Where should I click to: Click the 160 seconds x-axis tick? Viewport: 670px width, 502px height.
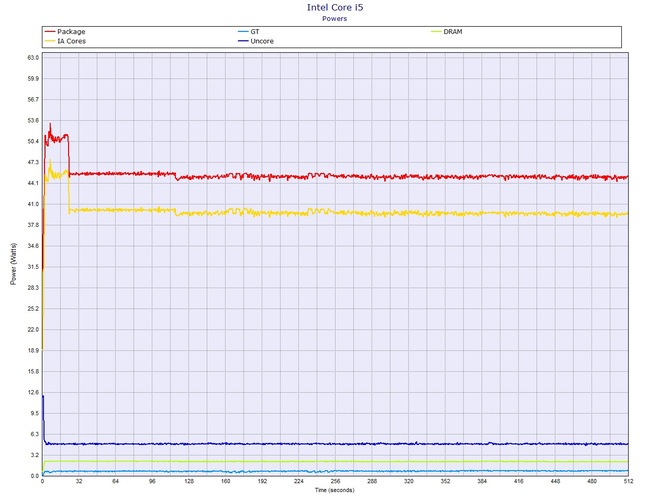pos(226,481)
